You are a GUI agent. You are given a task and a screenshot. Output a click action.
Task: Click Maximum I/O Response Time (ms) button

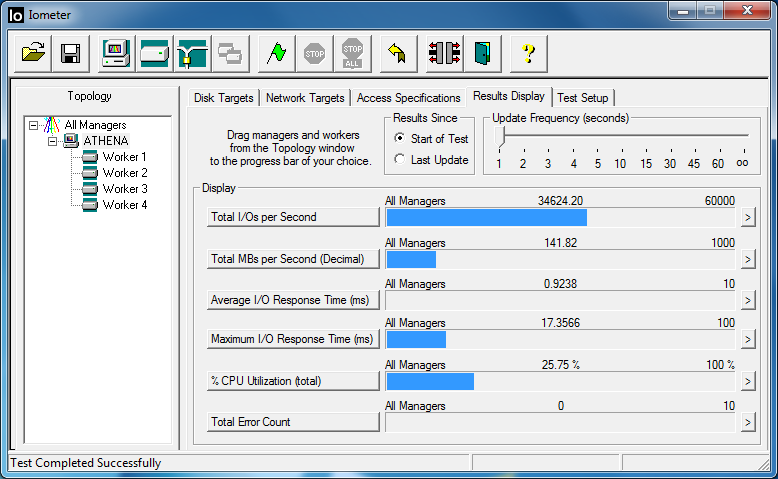click(x=293, y=339)
